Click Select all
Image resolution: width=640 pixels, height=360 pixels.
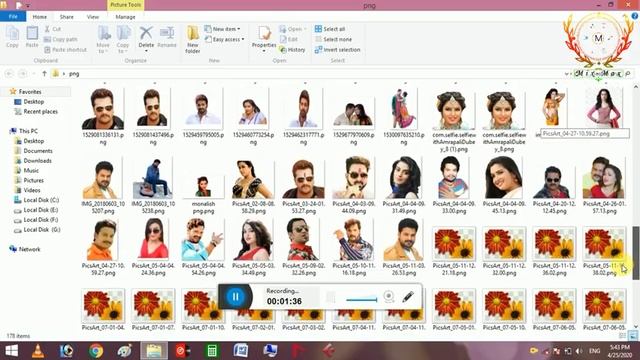pyautogui.click(x=330, y=29)
